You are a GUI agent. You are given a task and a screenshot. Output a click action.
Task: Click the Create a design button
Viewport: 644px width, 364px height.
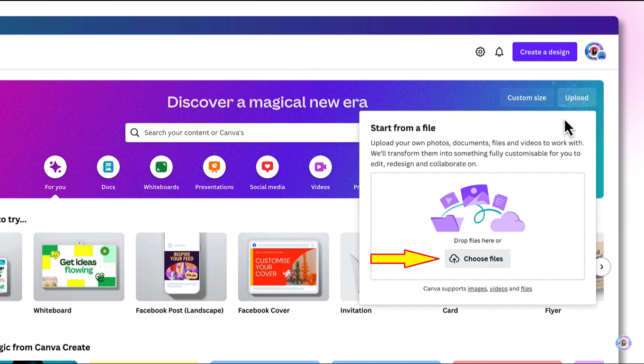545,52
